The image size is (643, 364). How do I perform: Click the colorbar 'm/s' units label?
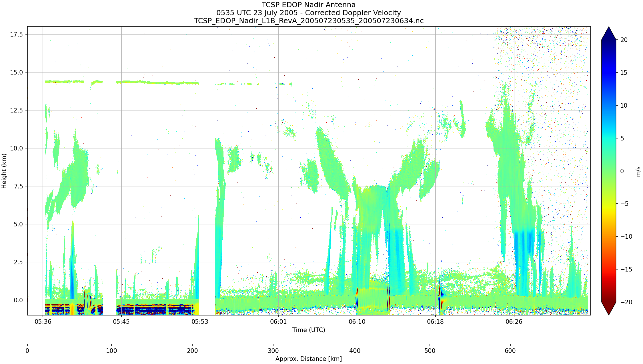point(638,172)
